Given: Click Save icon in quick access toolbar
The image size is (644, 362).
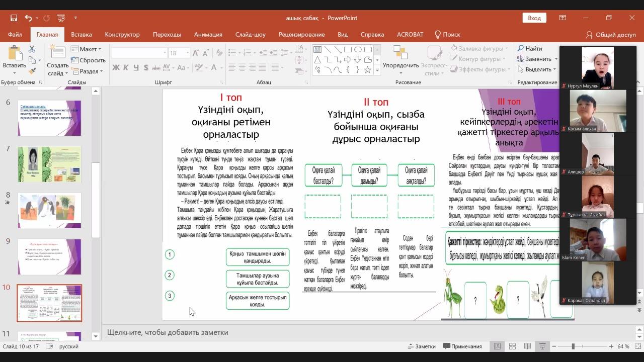Looking at the screenshot, I should (x=14, y=18).
